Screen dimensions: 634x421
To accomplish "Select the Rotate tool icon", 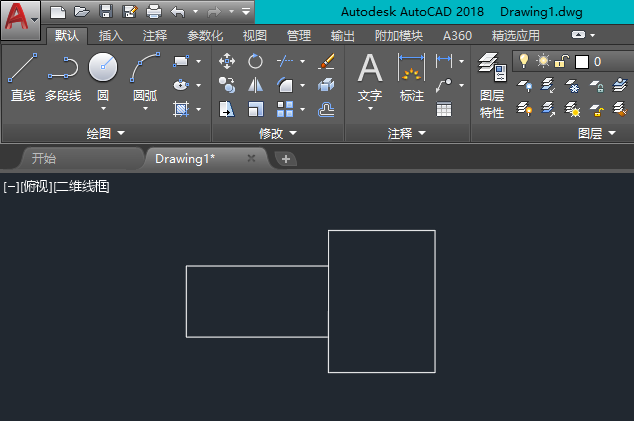I will 255,61.
